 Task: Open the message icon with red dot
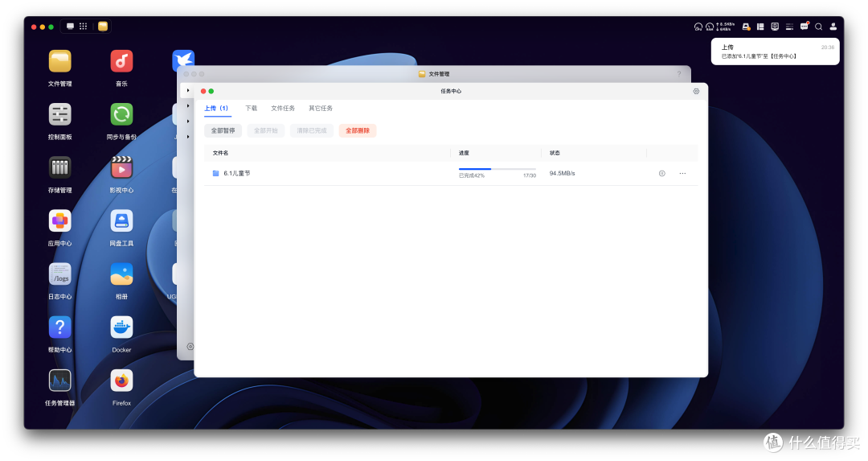click(805, 26)
